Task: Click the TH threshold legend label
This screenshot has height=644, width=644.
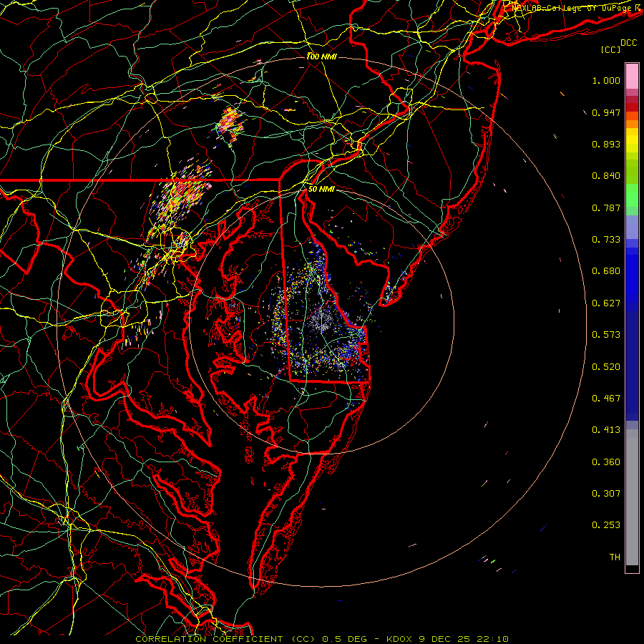Action: (615, 557)
